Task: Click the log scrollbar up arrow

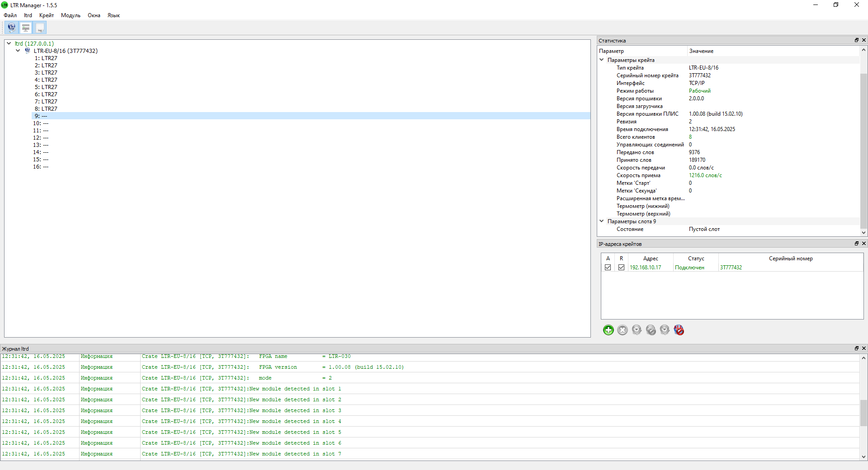Action: point(863,358)
